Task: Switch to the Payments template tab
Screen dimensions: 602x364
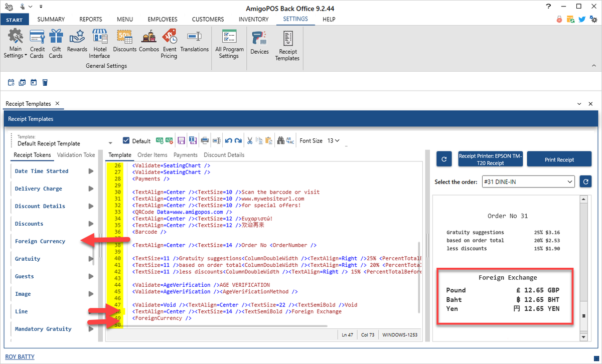Action: (x=186, y=155)
